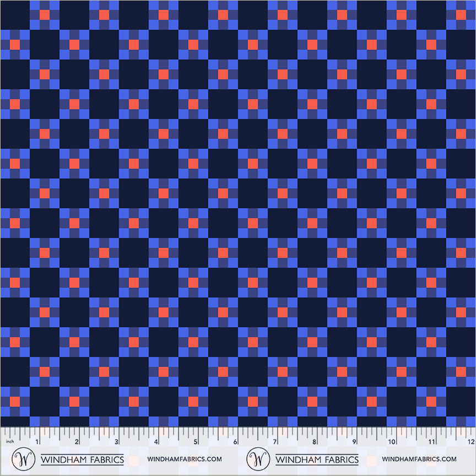Screen dimensions: 476x476
Task: Select the 11 inch ruler marking
Action: 432,442
